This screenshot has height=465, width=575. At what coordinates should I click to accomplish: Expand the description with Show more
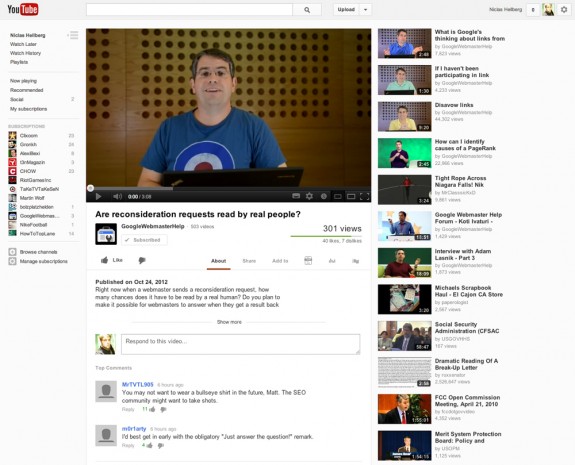229,322
